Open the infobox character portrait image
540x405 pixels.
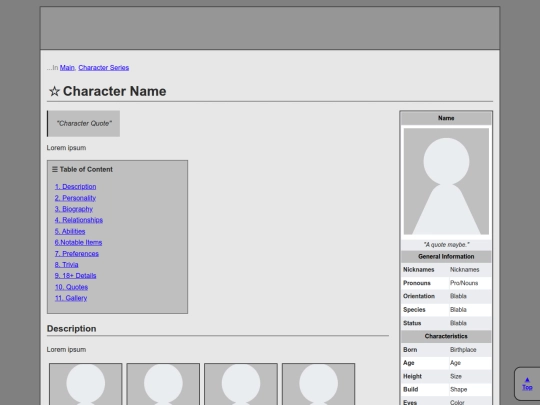446,181
